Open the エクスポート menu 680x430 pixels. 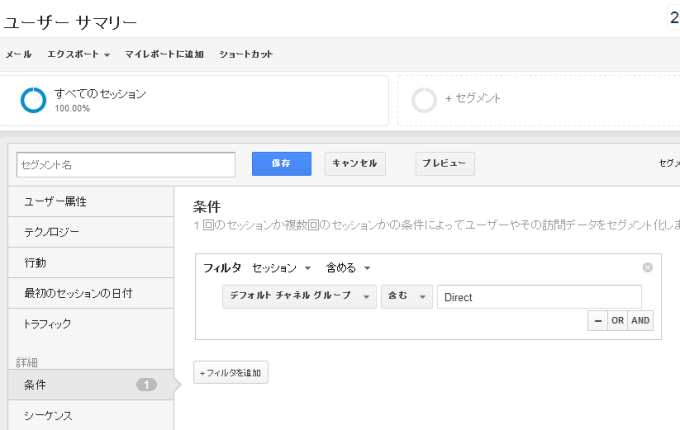pyautogui.click(x=78, y=54)
